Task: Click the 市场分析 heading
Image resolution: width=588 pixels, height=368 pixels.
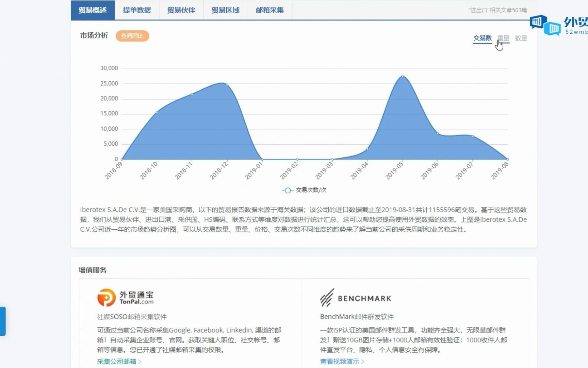Action: point(94,35)
